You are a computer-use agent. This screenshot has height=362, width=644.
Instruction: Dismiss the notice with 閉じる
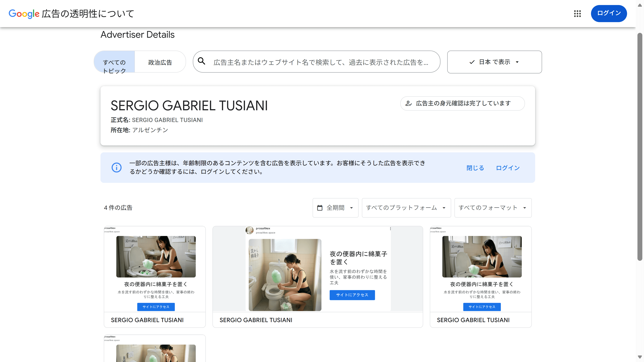[x=475, y=168]
